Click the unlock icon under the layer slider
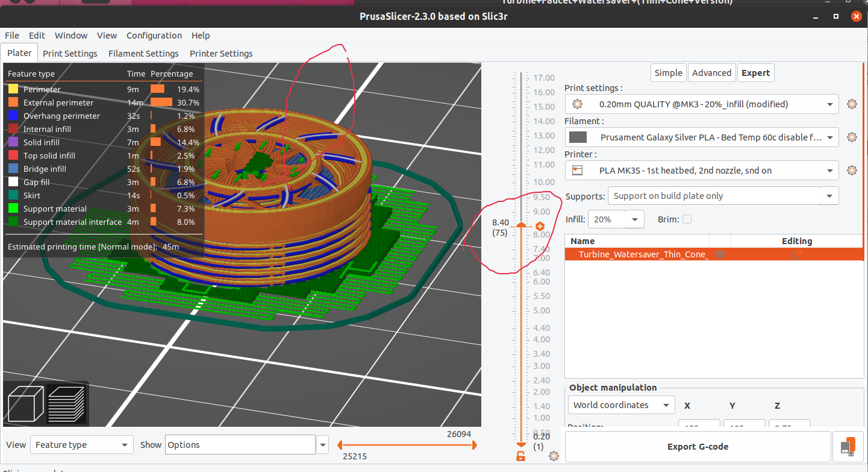Viewport: 868px width, 472px height. click(x=520, y=456)
